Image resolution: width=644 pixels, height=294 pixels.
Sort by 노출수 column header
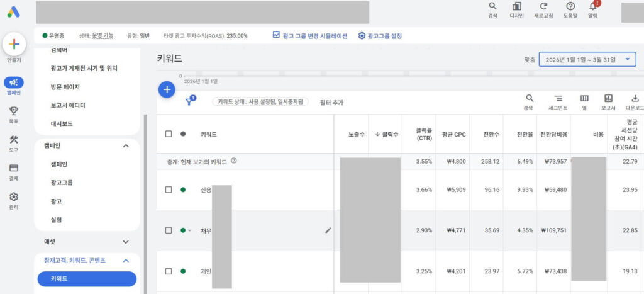[357, 135]
